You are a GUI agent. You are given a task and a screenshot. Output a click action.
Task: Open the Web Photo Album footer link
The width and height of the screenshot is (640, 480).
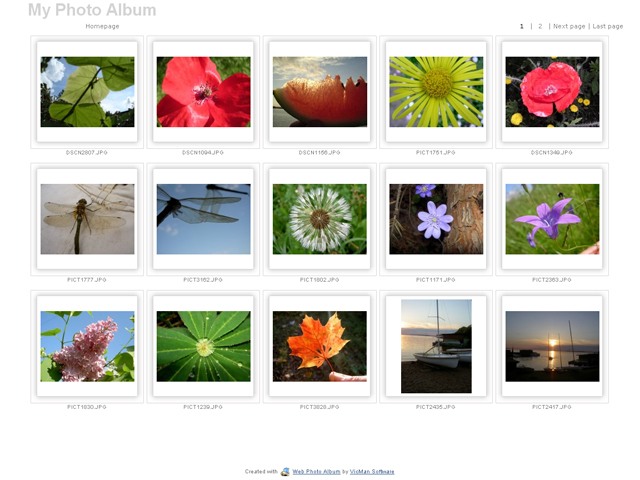(316, 471)
